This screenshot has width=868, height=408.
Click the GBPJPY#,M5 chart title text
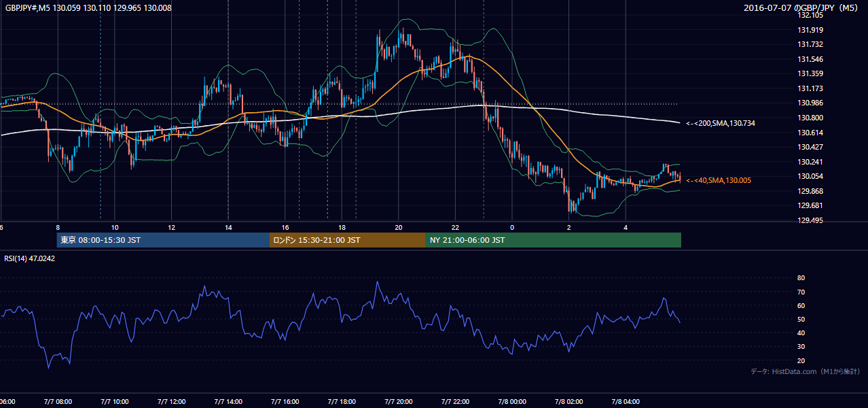(88, 8)
